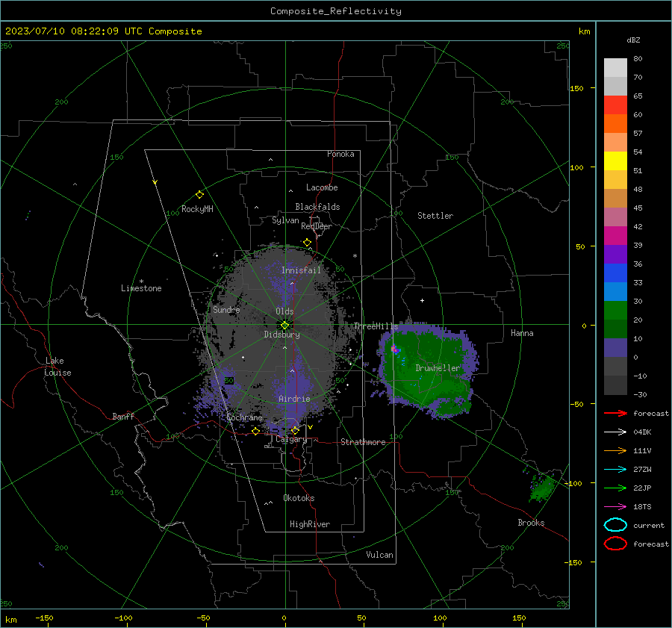Click the white 04DK arrow legend icon
Image resolution: width=672 pixels, height=628 pixels.
click(615, 432)
